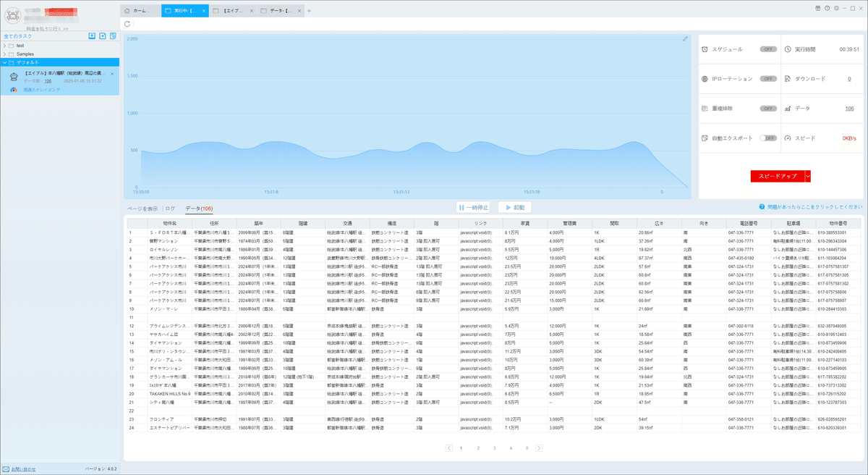Image resolution: width=868 pixels, height=475 pixels.
Task: Go to the next page with the right chevron
Action: 539,448
